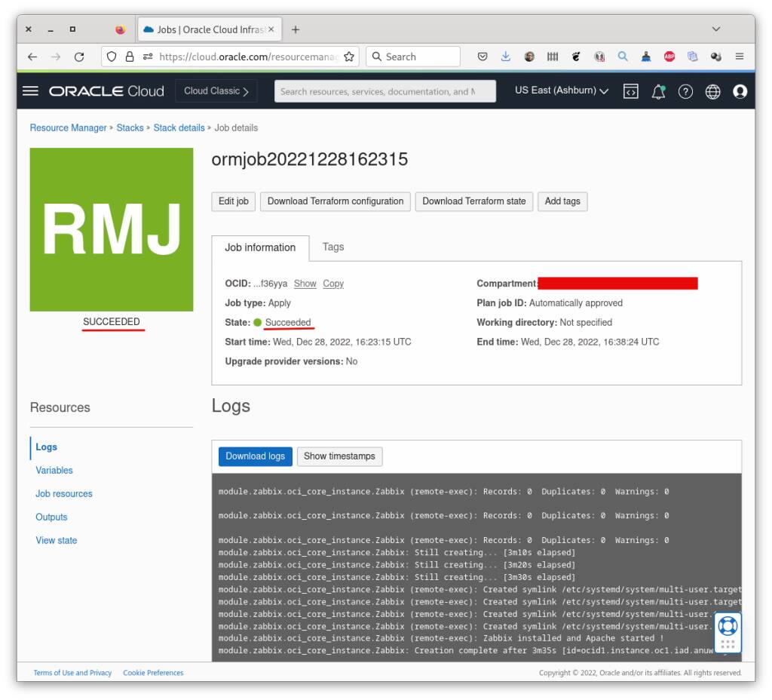The image size is (772, 700).
Task: Open Variables in the Resources sidebar
Action: 54,471
